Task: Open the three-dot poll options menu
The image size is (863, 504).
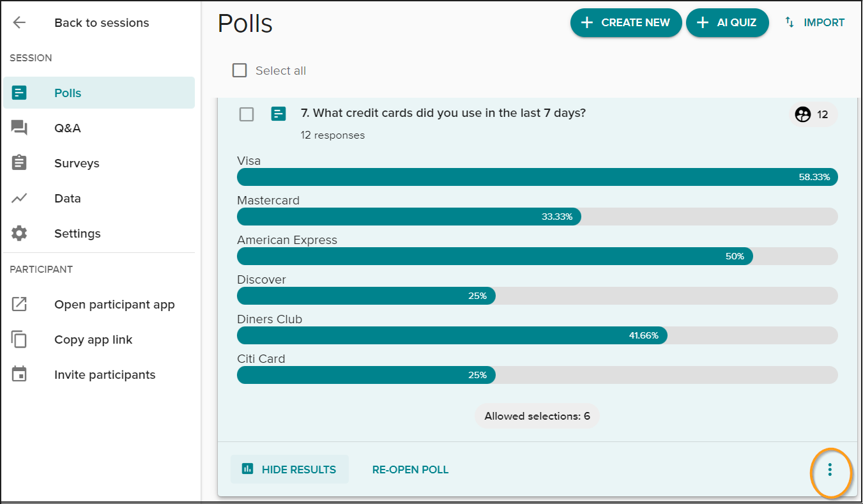Action: point(830,470)
